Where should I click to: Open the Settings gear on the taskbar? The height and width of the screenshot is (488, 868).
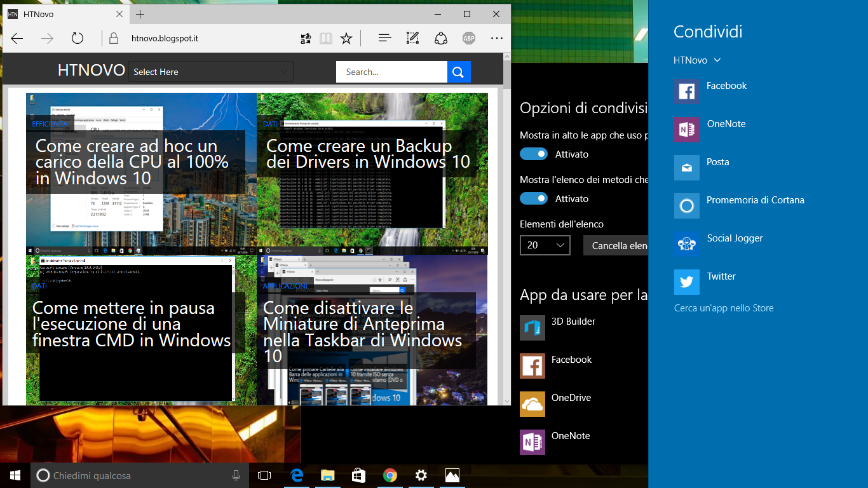click(x=421, y=475)
